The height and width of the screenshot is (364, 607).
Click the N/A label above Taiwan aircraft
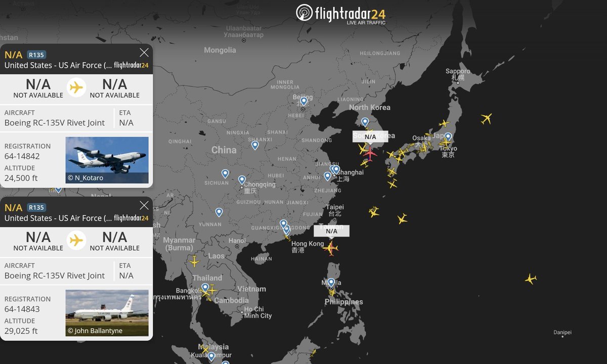[x=331, y=231]
